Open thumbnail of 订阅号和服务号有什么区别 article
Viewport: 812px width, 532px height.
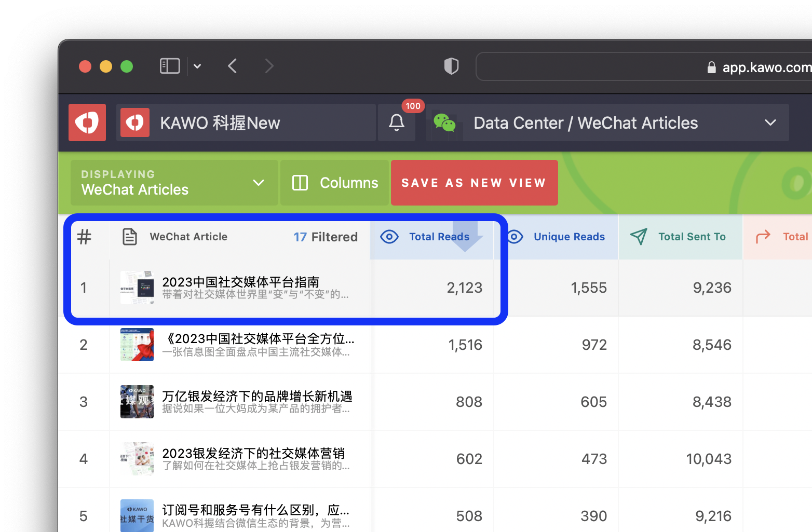137,516
